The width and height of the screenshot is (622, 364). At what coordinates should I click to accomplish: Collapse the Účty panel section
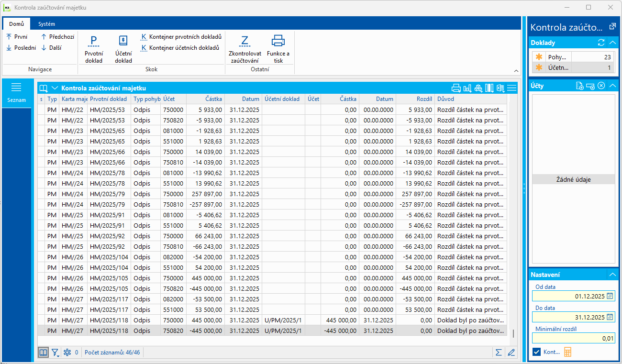pos(612,86)
